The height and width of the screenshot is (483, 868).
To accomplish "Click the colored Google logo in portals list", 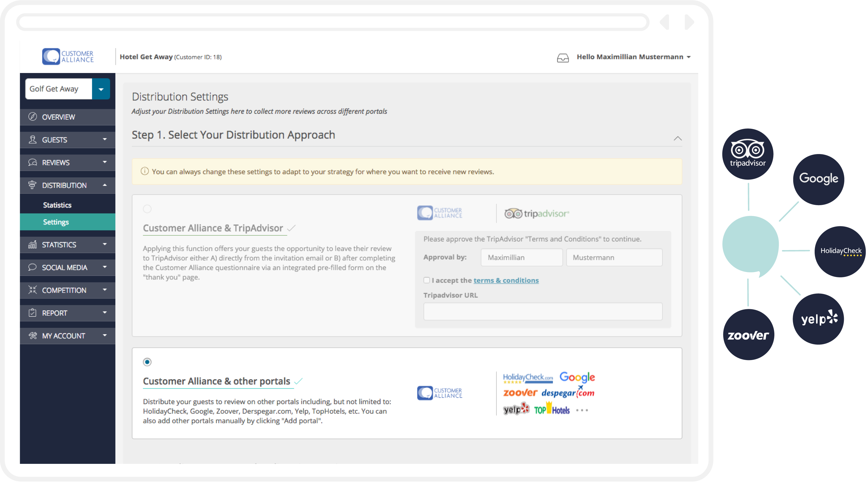I will tap(577, 378).
